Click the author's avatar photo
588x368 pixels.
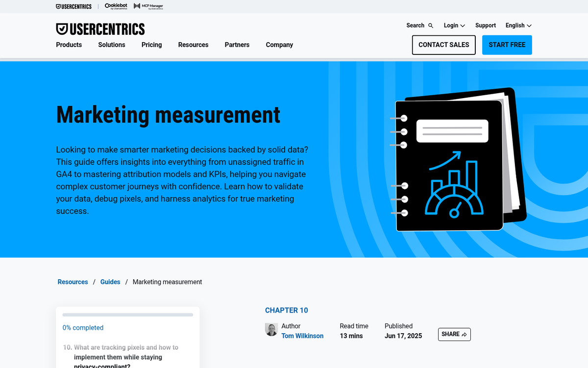(x=271, y=329)
